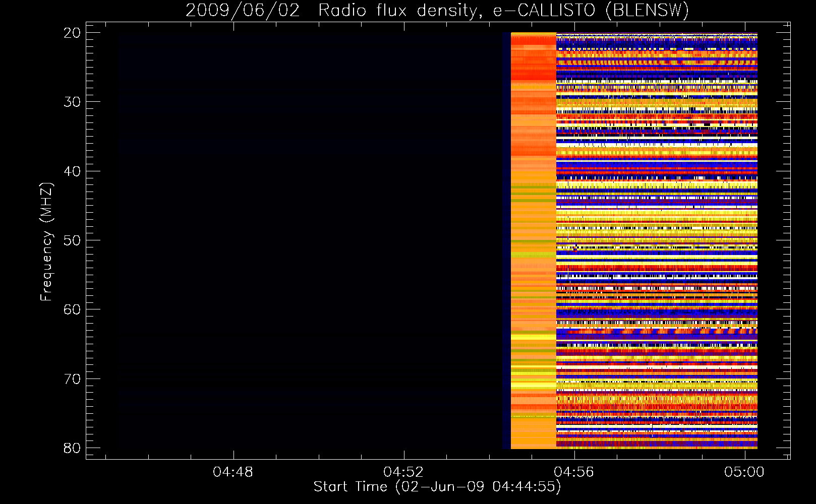The width and height of the screenshot is (816, 504).
Task: Click the striped multicolor region after 04:56
Action: [657, 240]
